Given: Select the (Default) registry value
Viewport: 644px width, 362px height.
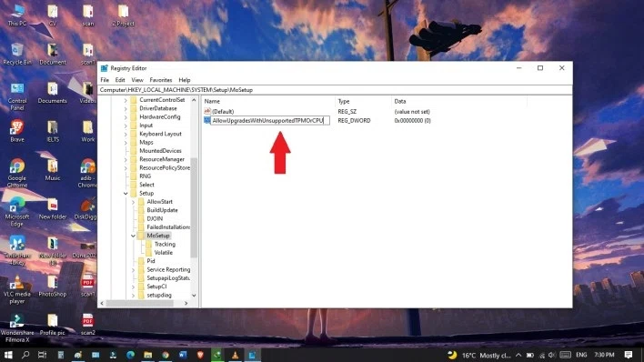Looking at the screenshot, I should [x=223, y=112].
